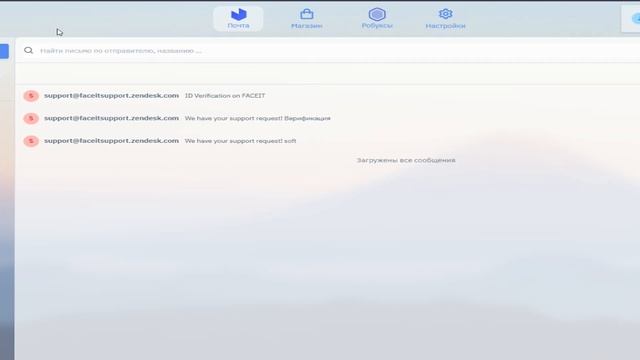Click sender avatar of Верификация email
The width and height of the screenshot is (640, 360).
pyautogui.click(x=31, y=118)
